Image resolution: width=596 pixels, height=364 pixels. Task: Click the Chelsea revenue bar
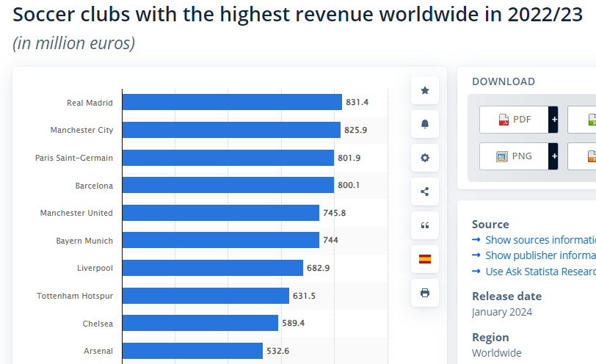(200, 323)
